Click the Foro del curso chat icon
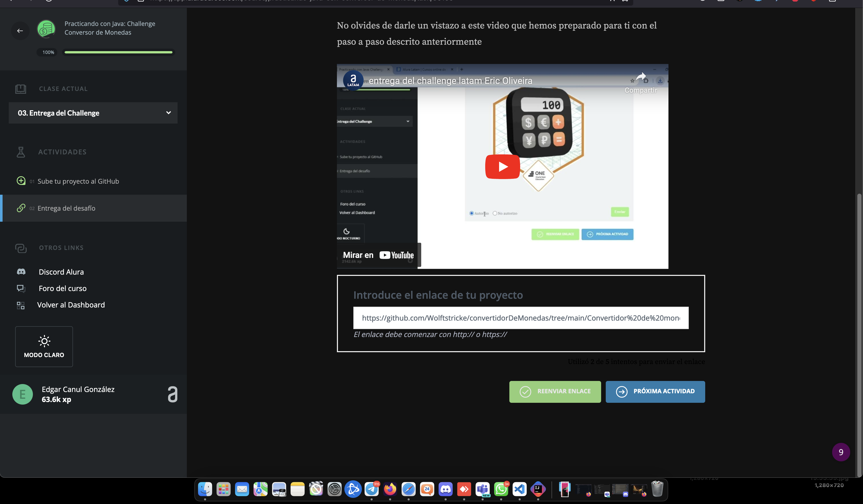 coord(21,288)
